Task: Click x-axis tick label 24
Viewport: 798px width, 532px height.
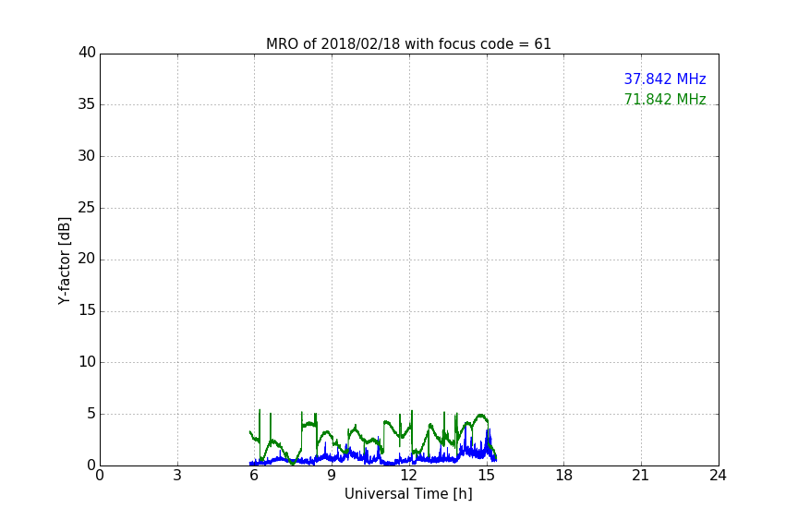Action: point(718,476)
